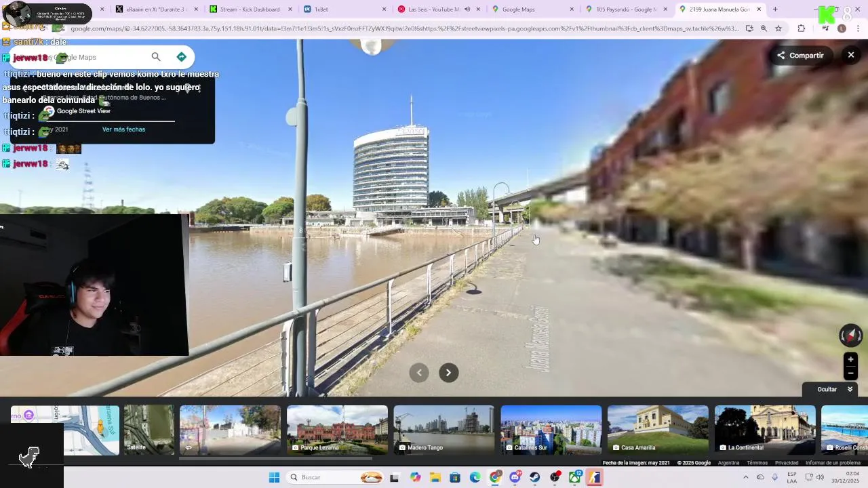The image size is (868, 488).
Task: Click the Street View compass control
Action: point(850,335)
